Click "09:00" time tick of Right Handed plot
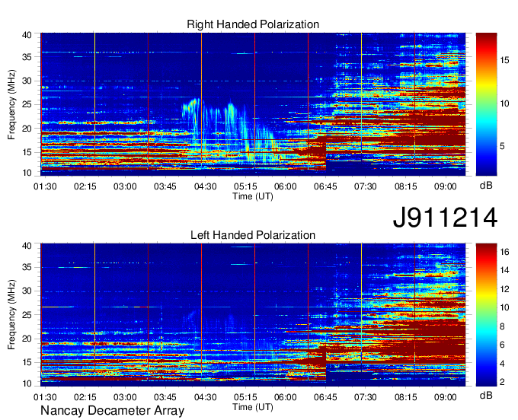518x420 pixels. click(x=446, y=186)
